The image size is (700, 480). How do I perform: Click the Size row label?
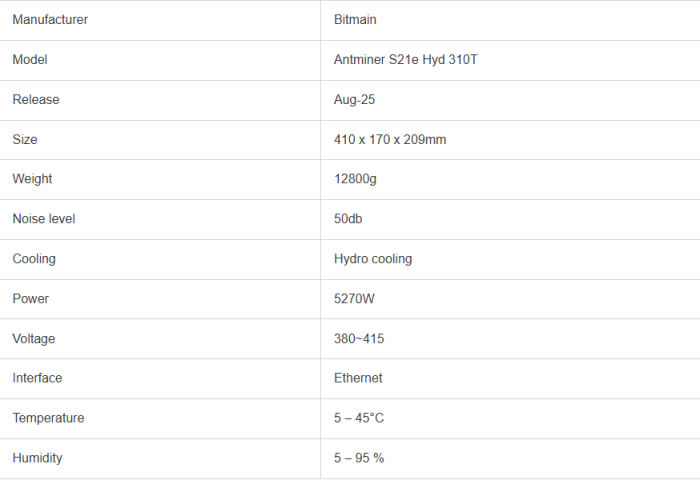(25, 140)
